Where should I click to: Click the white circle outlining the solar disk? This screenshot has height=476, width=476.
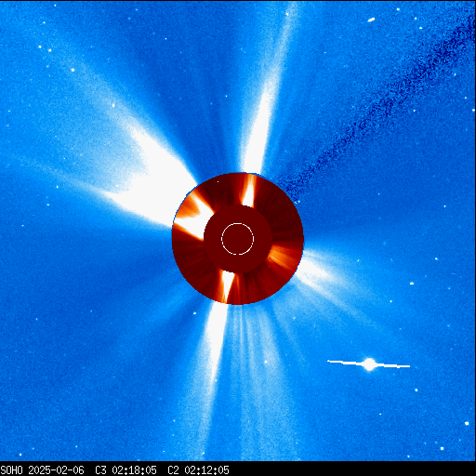coord(238,239)
